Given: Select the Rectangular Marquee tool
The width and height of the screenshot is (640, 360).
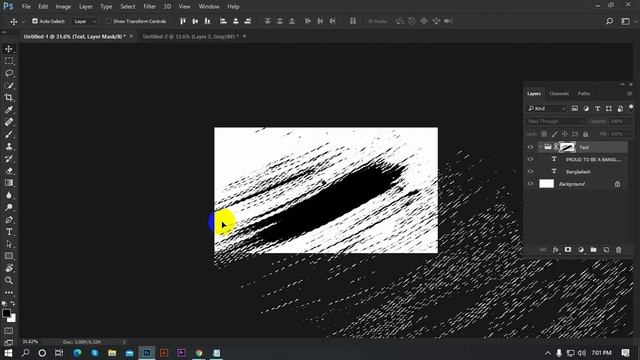Looking at the screenshot, I should [9, 61].
